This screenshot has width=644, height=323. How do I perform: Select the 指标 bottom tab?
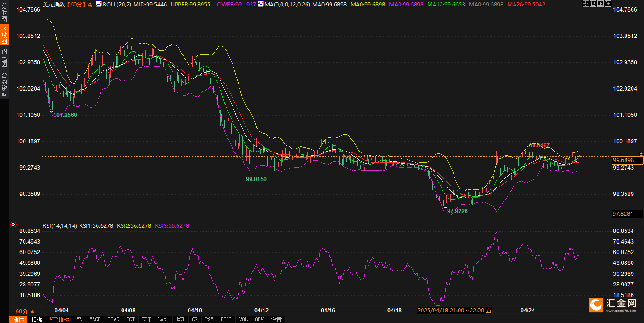[x=18, y=319]
